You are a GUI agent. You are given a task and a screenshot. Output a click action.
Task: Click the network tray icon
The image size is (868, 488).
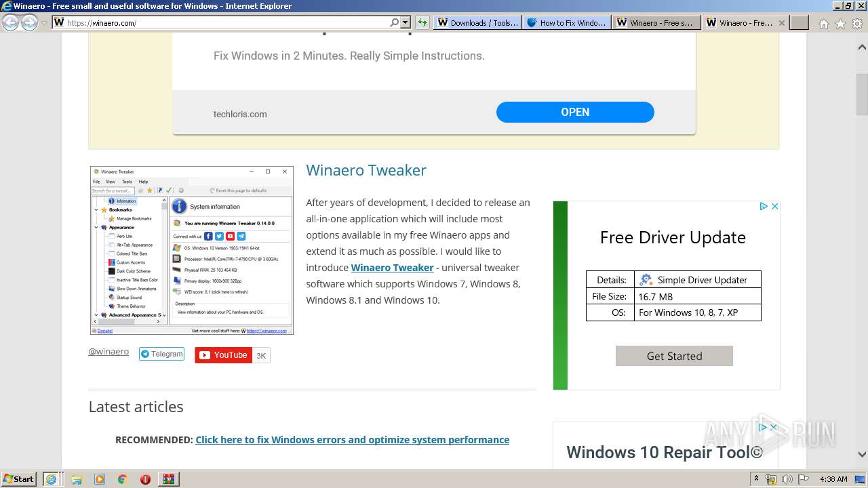[771, 479]
